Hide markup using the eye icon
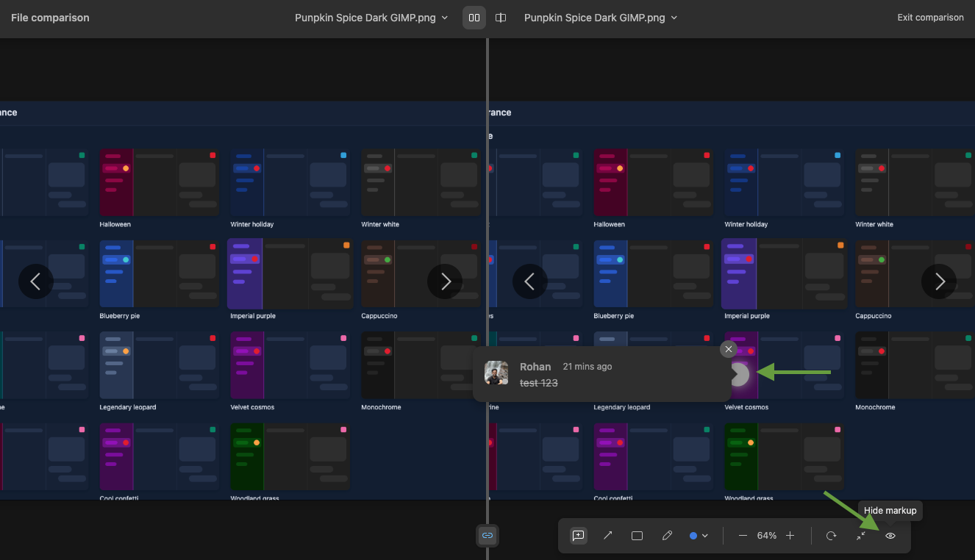Image resolution: width=975 pixels, height=560 pixels. click(x=890, y=536)
